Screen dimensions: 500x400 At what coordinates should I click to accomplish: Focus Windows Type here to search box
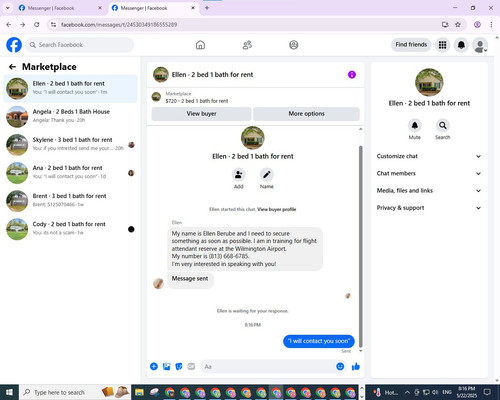tap(76, 392)
